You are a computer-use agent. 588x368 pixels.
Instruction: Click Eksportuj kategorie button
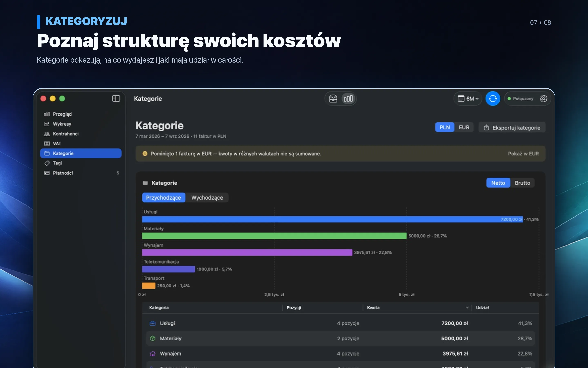tap(512, 128)
